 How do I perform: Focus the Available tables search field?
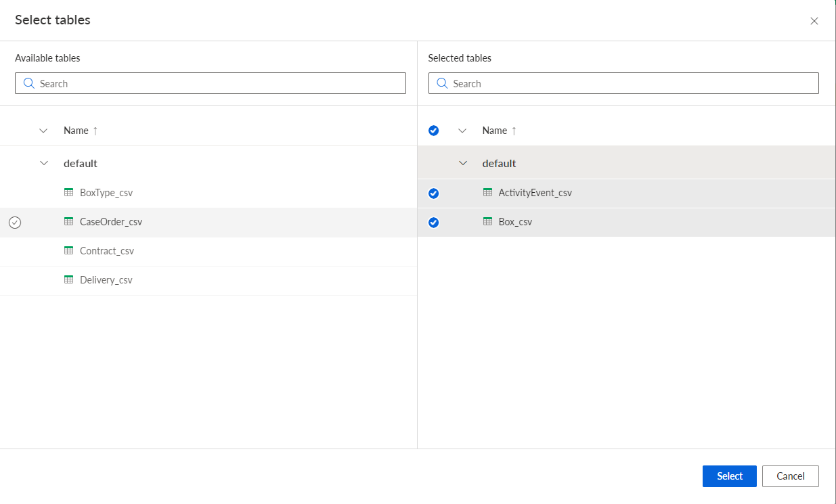click(x=211, y=83)
